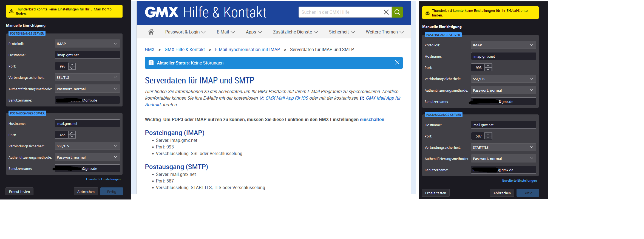
Task: Click the text "Server: mail.gmx.net" on GMX page
Action: (176, 175)
